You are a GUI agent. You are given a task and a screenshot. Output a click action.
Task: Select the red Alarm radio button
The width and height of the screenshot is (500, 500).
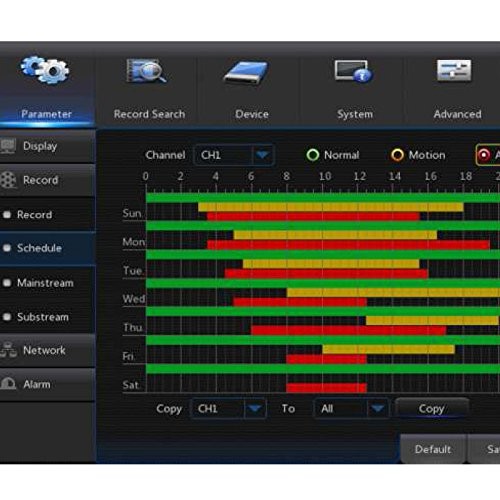click(484, 155)
